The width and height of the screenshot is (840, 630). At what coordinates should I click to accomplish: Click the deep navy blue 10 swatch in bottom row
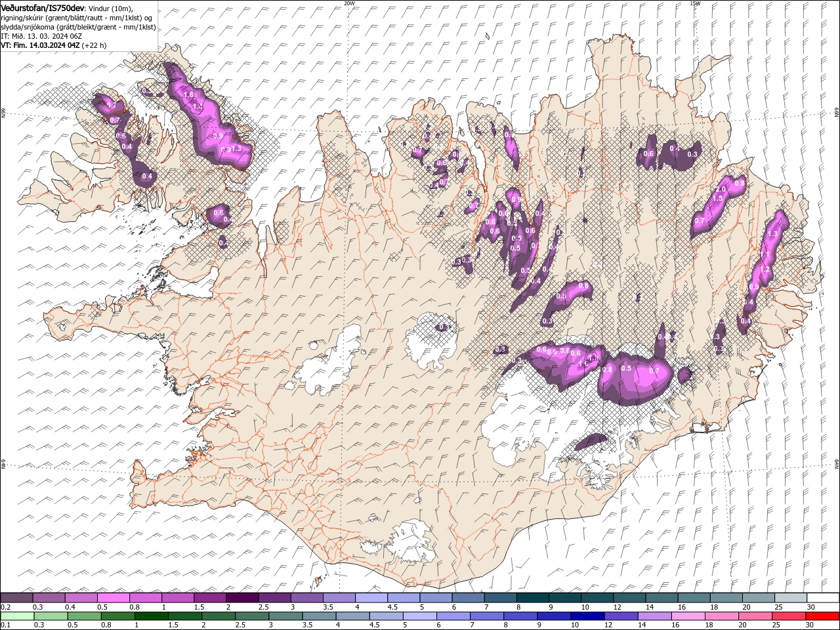click(587, 616)
